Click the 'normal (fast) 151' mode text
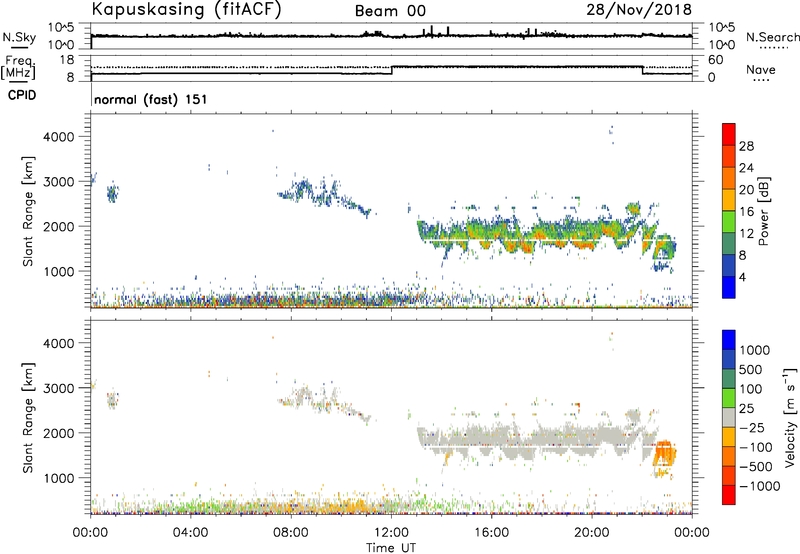This screenshot has height=554, width=800. 151,99
